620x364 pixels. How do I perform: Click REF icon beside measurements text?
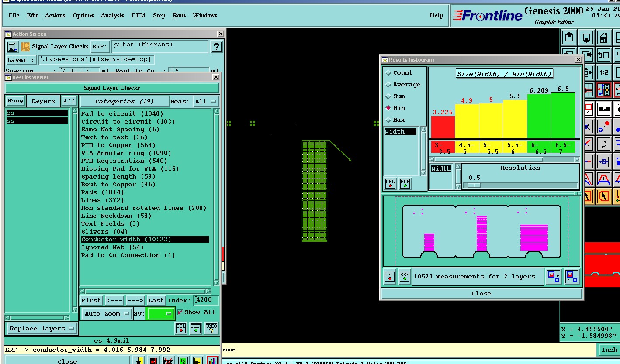tap(405, 277)
